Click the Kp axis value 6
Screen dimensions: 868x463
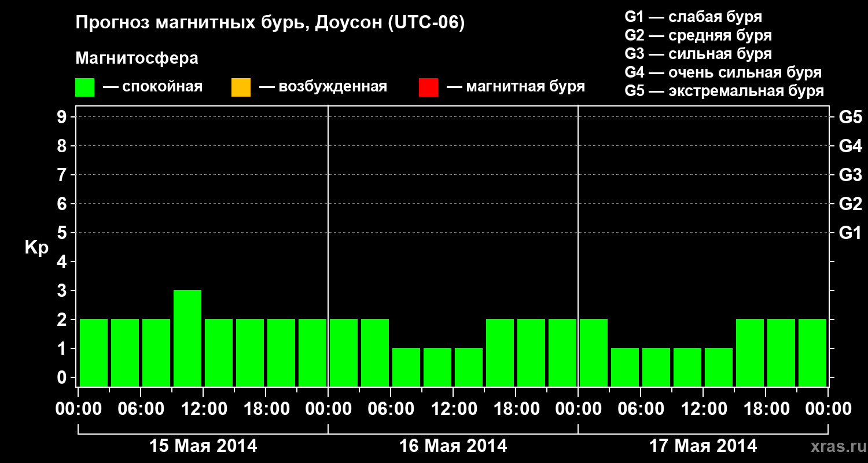pos(63,204)
